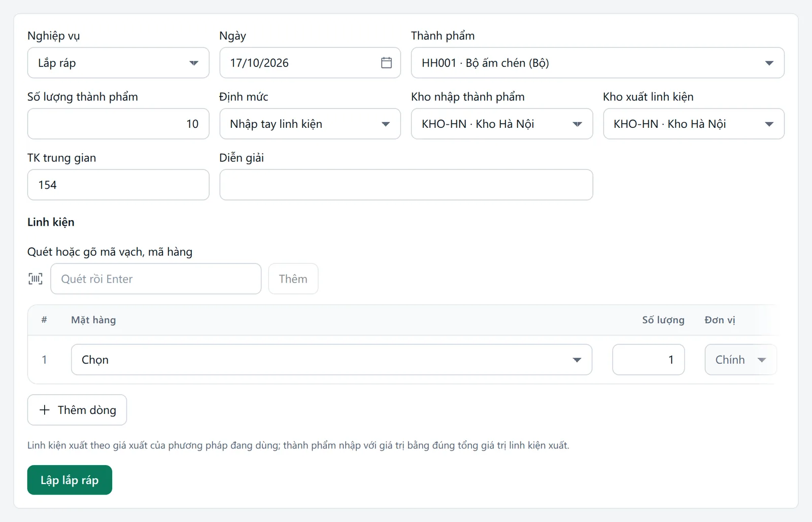Click the Nghiệp vụ field label
This screenshot has height=522, width=812.
[x=53, y=36]
